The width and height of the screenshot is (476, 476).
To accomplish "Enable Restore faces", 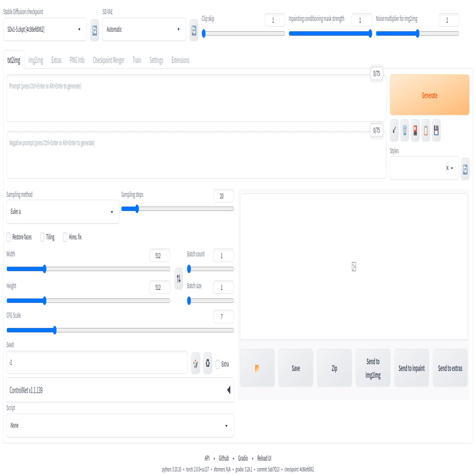I will pos(9,237).
